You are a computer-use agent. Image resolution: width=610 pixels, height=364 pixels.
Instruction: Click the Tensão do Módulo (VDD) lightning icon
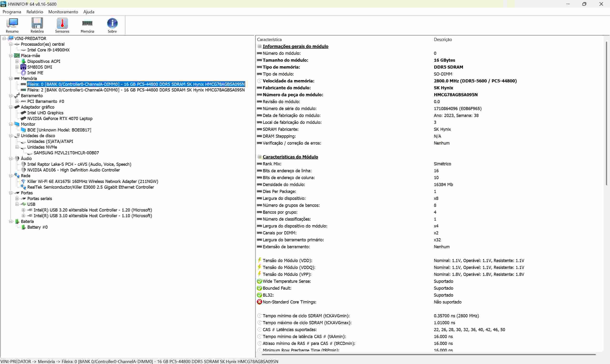point(259,260)
